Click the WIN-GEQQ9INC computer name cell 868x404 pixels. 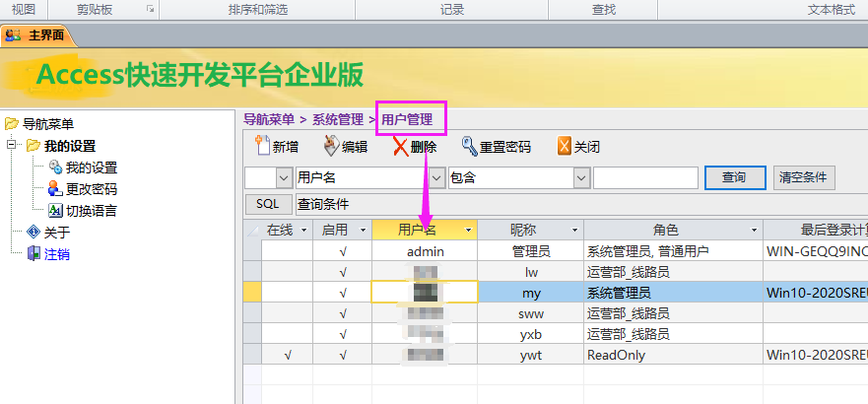tap(816, 251)
